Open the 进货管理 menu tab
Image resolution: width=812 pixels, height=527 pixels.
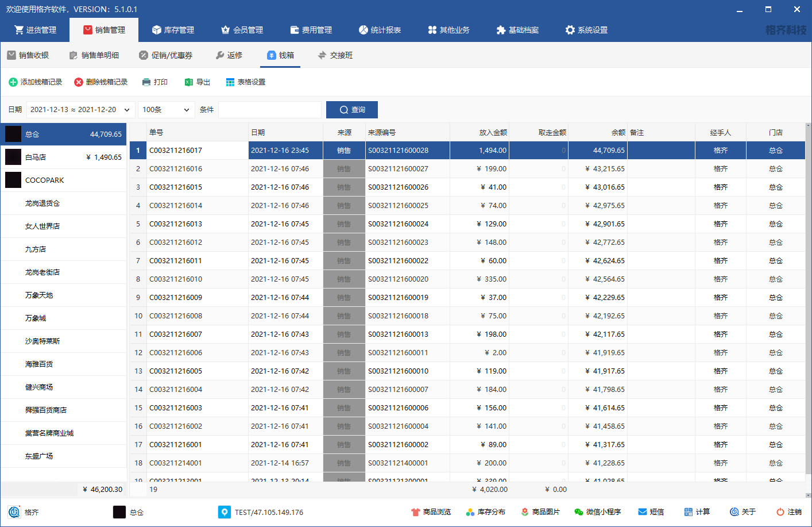(35, 30)
